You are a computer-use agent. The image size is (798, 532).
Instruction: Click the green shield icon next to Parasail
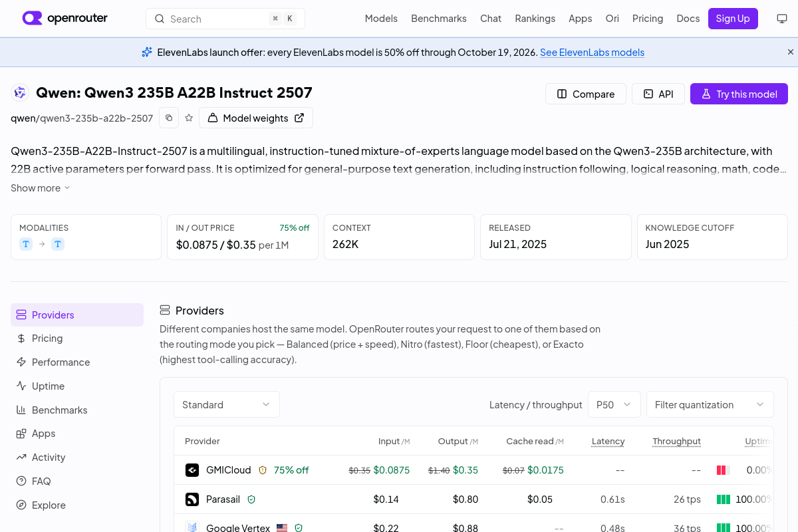[x=251, y=499]
